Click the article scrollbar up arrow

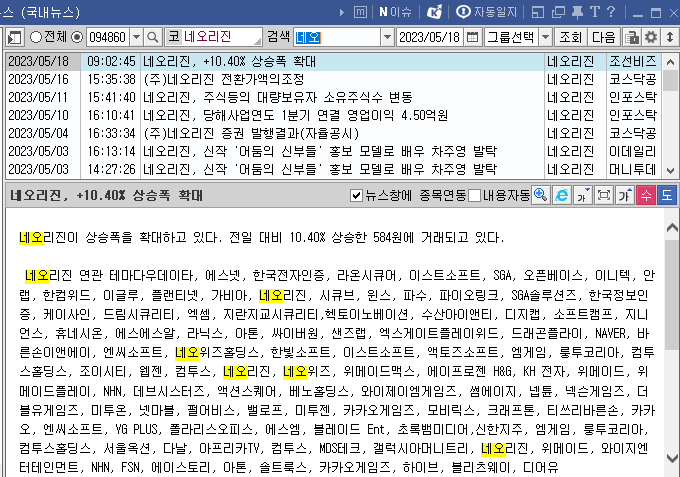(672, 228)
